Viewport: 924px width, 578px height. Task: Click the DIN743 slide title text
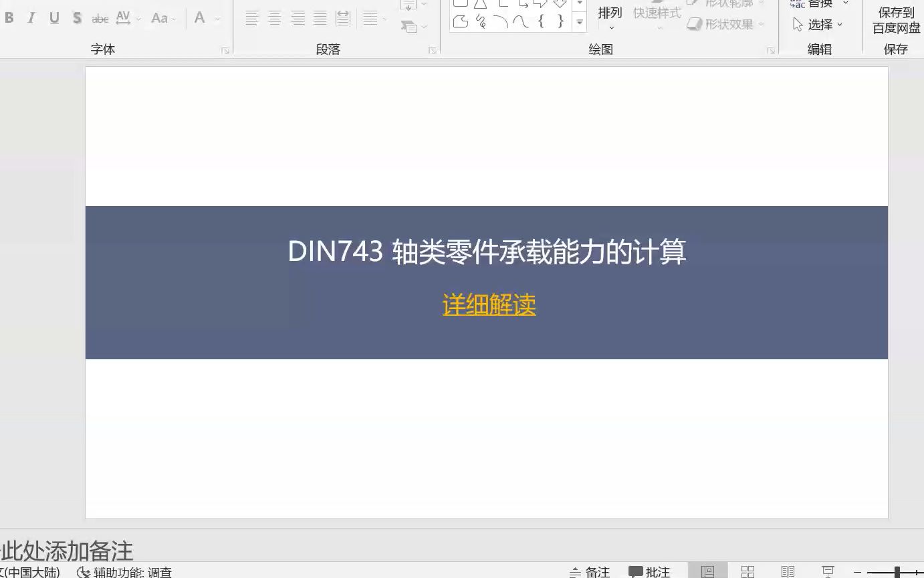tap(487, 252)
